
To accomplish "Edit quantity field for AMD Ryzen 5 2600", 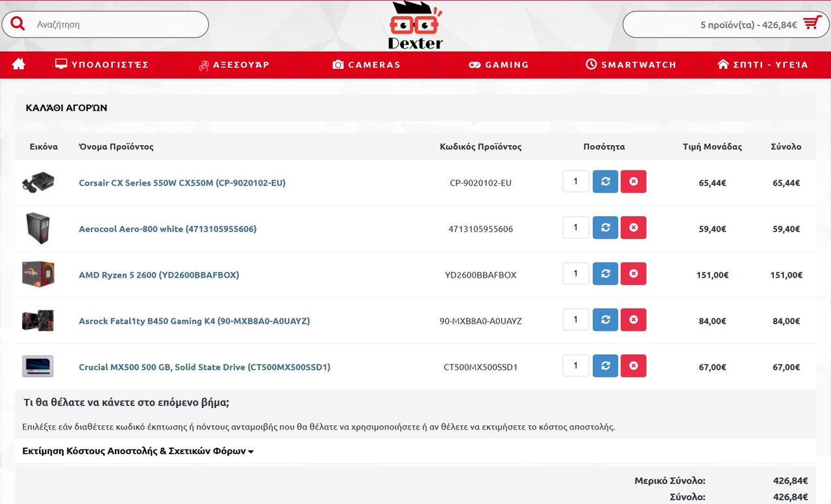I will (x=576, y=274).
